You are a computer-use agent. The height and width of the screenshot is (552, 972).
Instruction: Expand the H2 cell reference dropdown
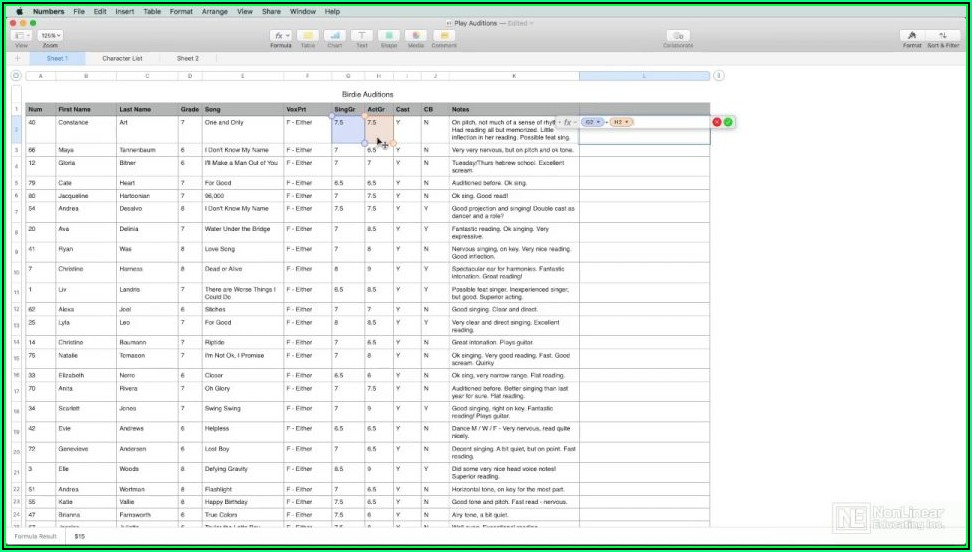click(x=627, y=122)
